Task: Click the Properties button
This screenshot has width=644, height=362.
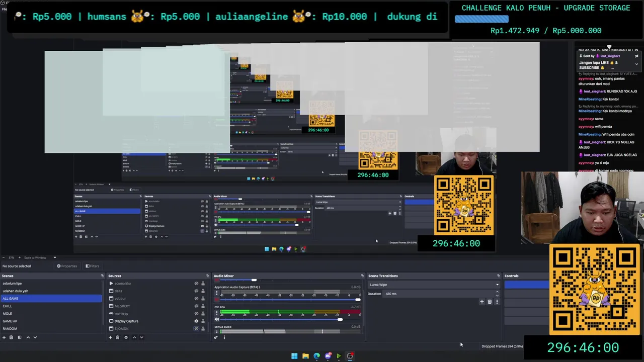Action: tap(67, 266)
